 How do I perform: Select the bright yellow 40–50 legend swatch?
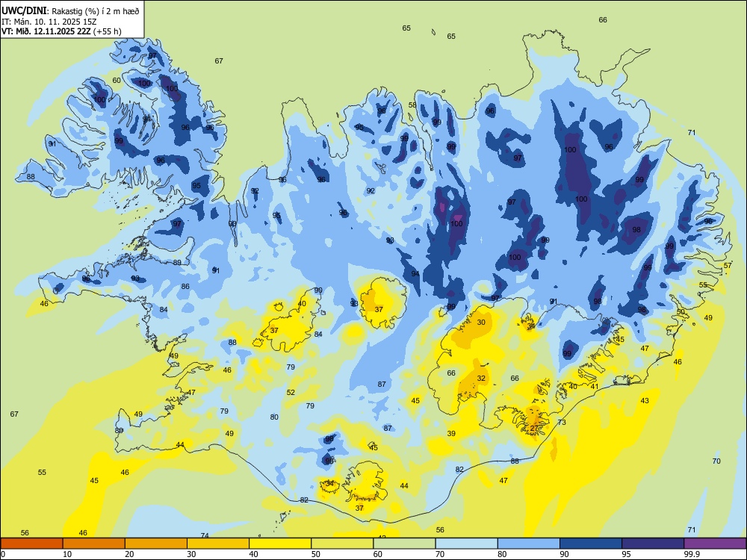[x=280, y=544]
